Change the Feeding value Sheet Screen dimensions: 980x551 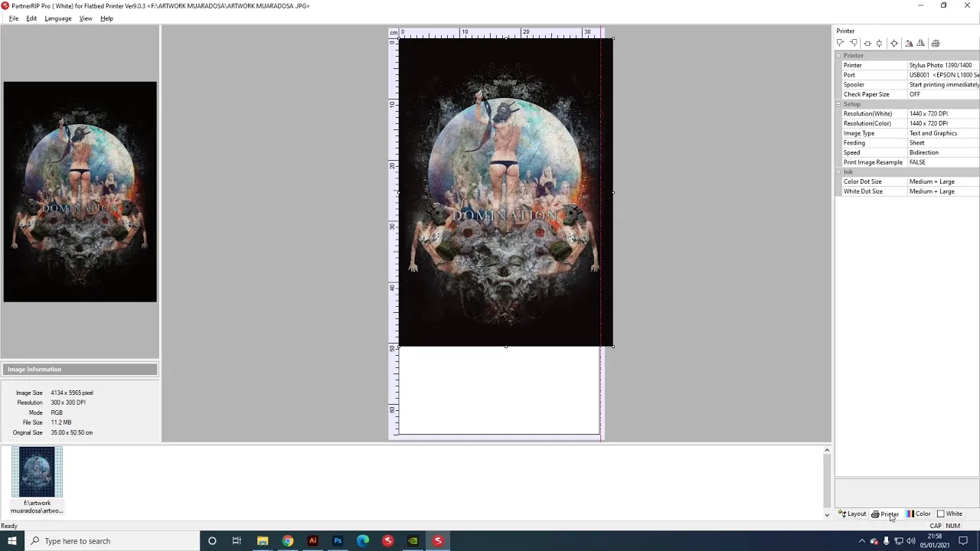[x=943, y=142]
